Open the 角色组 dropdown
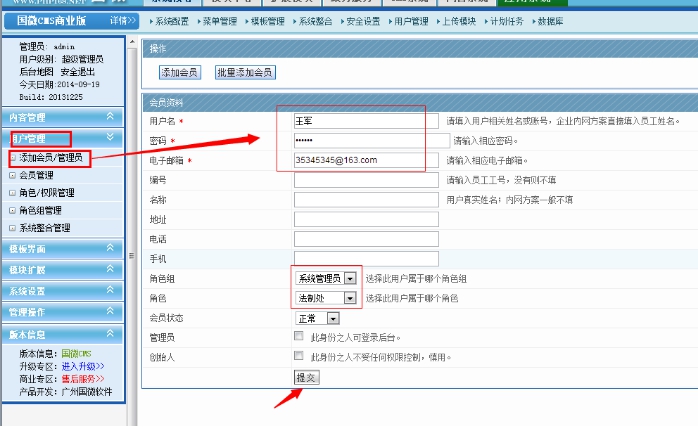This screenshot has height=427, width=698. point(350,279)
